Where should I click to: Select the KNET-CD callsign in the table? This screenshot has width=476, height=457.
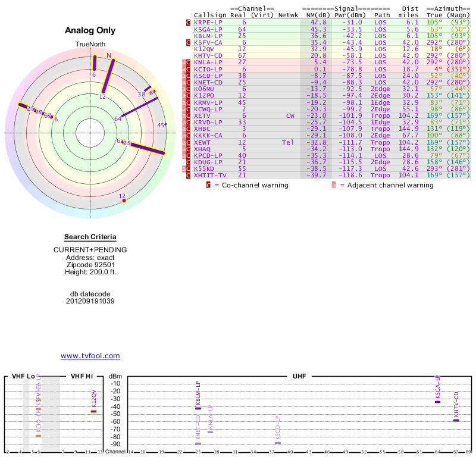pos(208,82)
